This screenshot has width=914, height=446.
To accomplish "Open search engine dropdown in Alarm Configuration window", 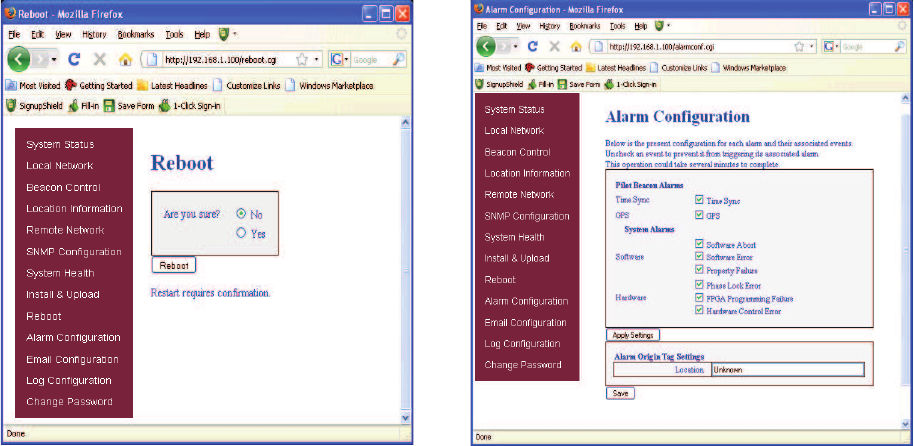I will [x=837, y=46].
